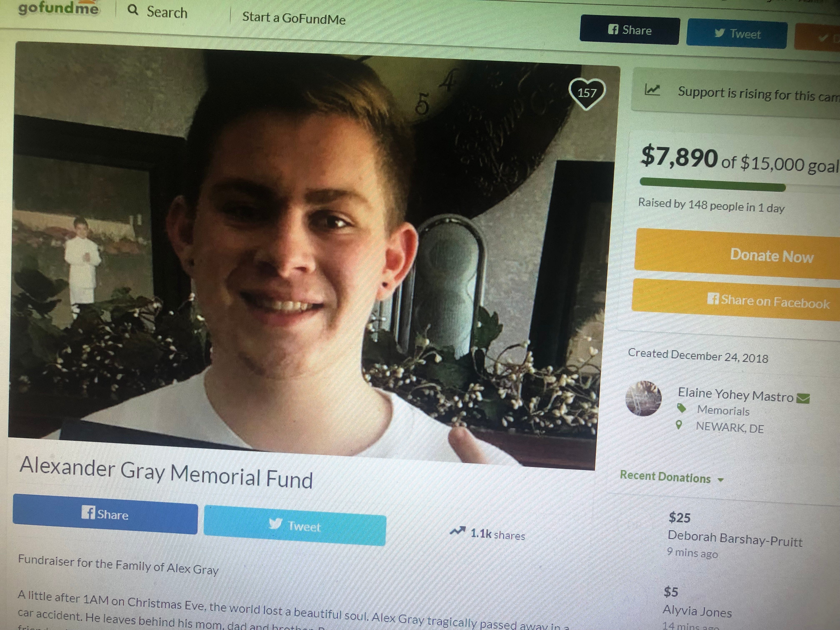The height and width of the screenshot is (630, 840).
Task: Click the blue Share button under the title
Action: (x=105, y=514)
